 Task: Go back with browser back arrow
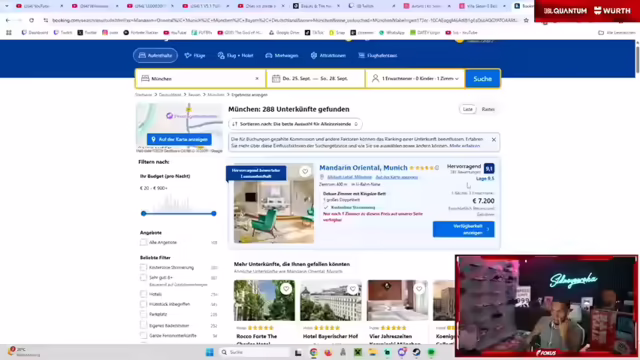pos(8,20)
